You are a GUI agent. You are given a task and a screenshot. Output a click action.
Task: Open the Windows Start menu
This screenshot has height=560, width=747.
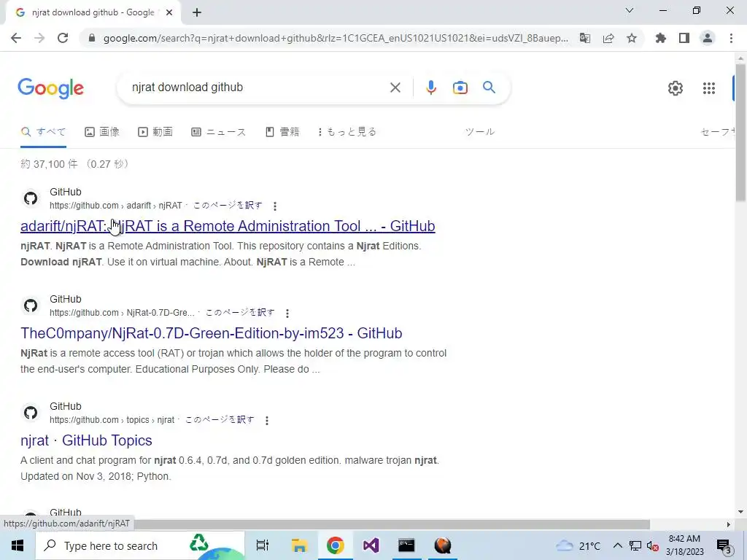pos(18,545)
